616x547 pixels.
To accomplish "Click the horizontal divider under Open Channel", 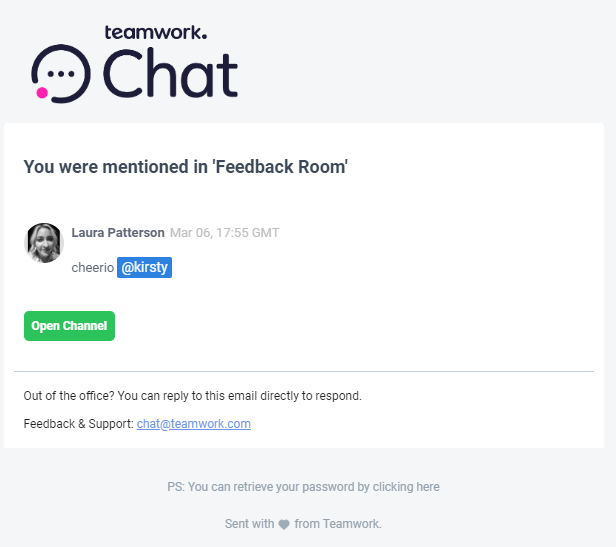I will tap(304, 371).
